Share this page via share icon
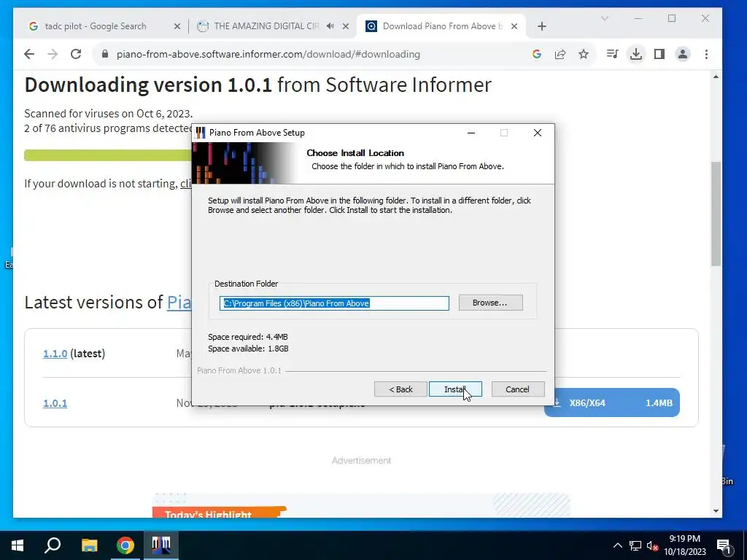This screenshot has width=747, height=560. point(560,54)
